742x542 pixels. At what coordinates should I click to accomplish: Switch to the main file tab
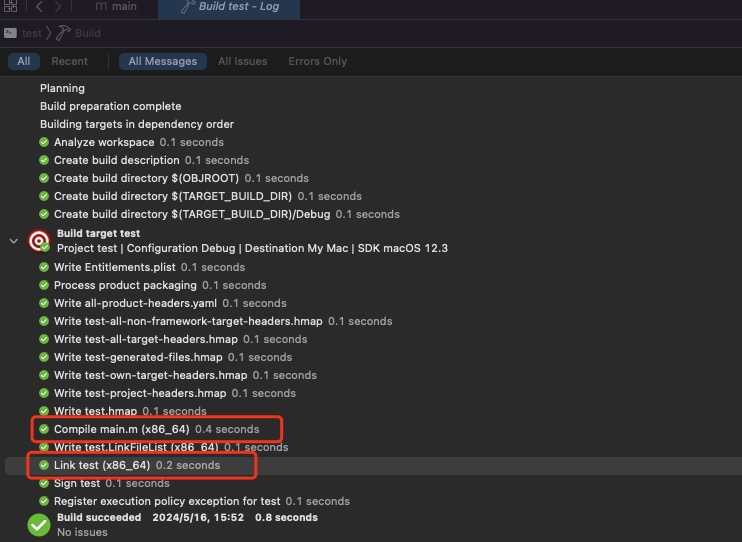click(x=115, y=7)
